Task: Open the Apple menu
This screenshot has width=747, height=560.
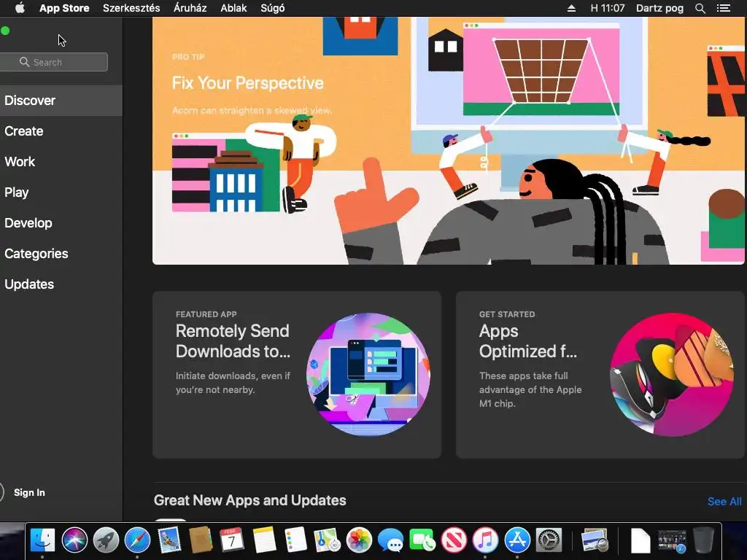Action: [20, 8]
